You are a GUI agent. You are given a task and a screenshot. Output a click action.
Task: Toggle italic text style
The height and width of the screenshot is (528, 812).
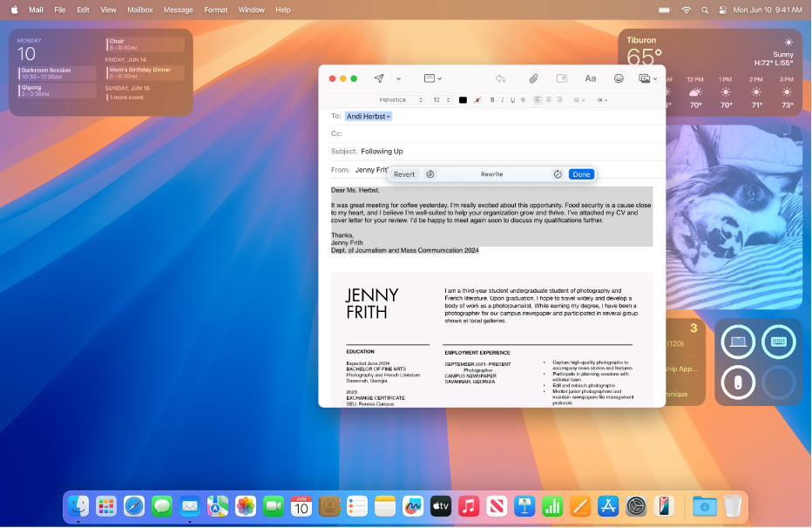pos(502,100)
